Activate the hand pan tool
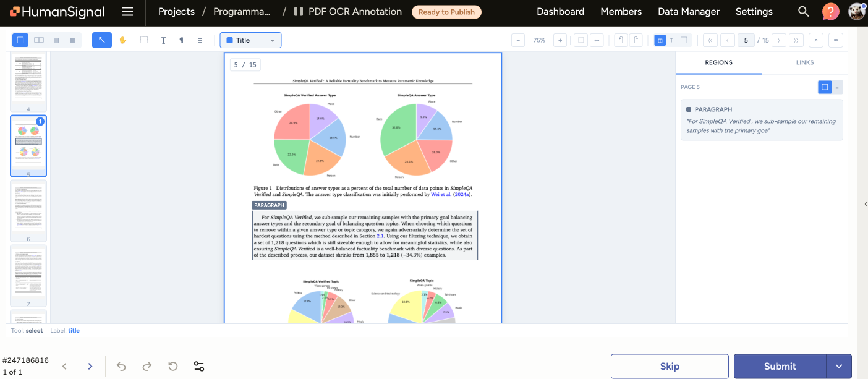 (x=122, y=40)
